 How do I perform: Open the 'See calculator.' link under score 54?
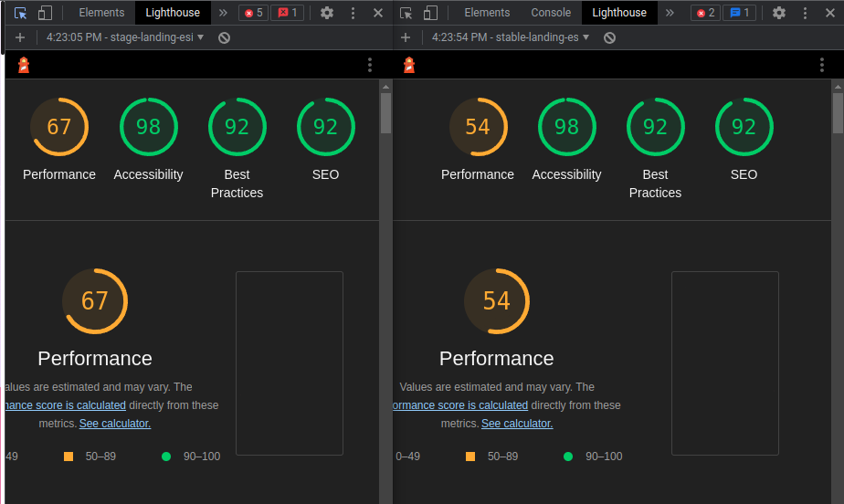(516, 424)
